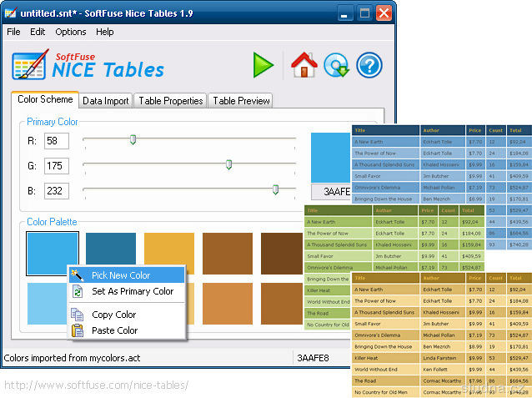Click the Price header of the blue table
The height and width of the screenshot is (398, 532).
(475, 130)
